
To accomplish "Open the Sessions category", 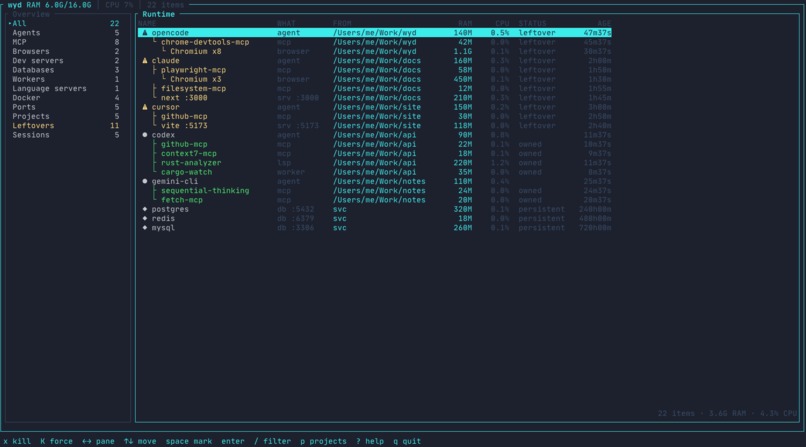I will click(x=64, y=135).
